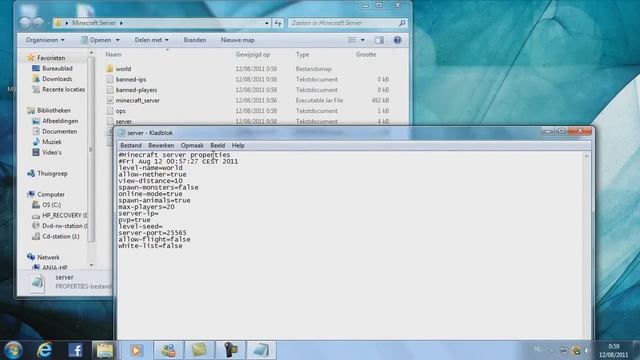Click Branden in the Explorer toolbar

[x=195, y=40]
